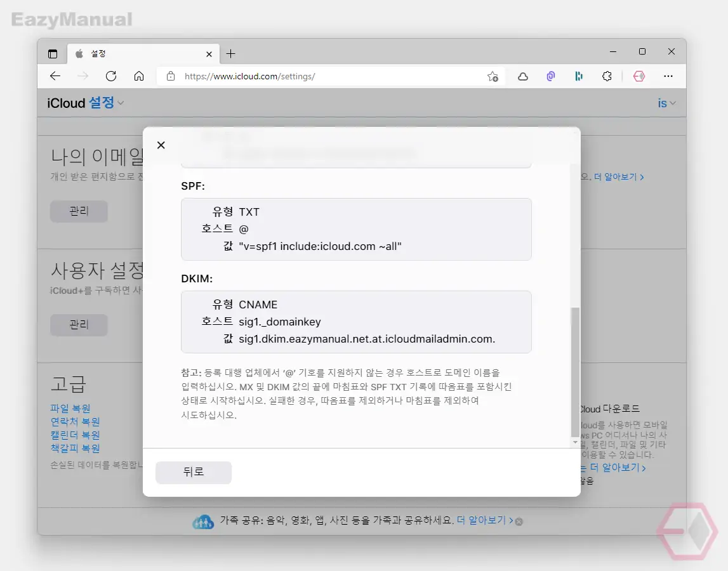The image size is (728, 571).
Task: Click the dialog vertical scrollbar thumb
Action: click(x=575, y=371)
